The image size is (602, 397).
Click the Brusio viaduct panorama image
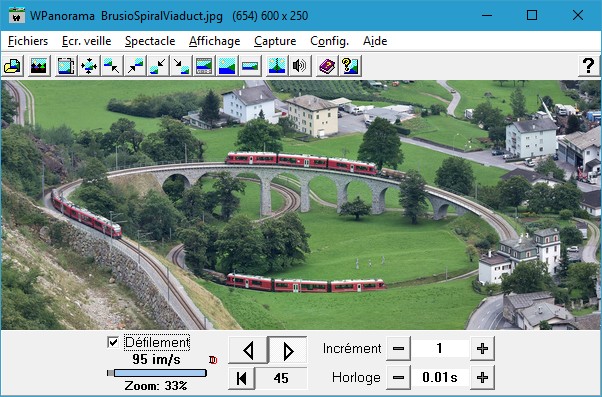(301, 205)
